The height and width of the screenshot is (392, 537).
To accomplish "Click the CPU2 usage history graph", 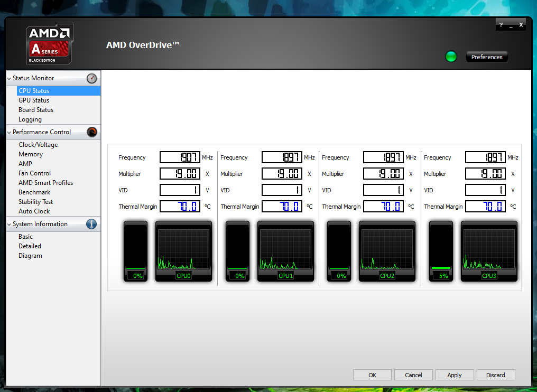I will point(387,251).
